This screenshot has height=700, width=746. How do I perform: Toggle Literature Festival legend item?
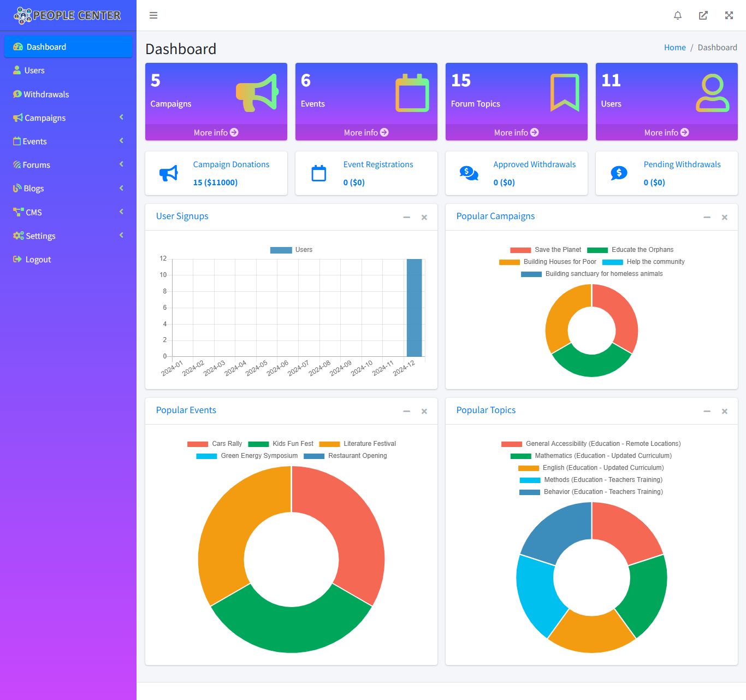tap(358, 444)
